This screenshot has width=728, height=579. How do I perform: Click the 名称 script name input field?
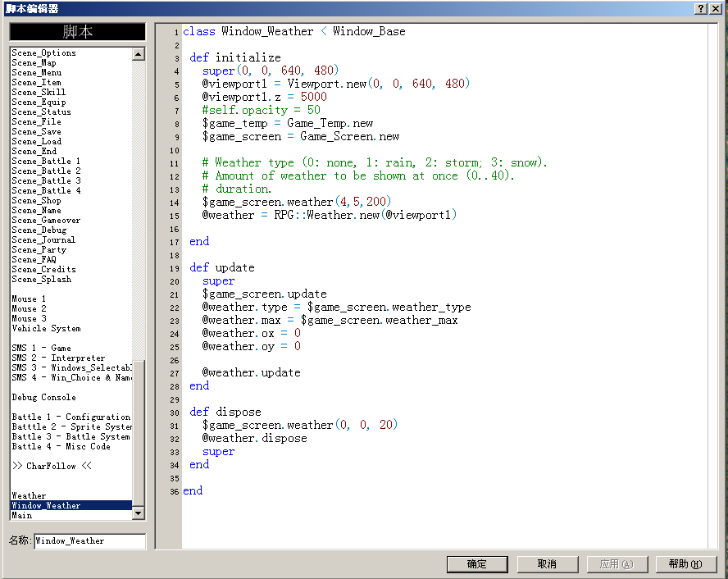89,541
